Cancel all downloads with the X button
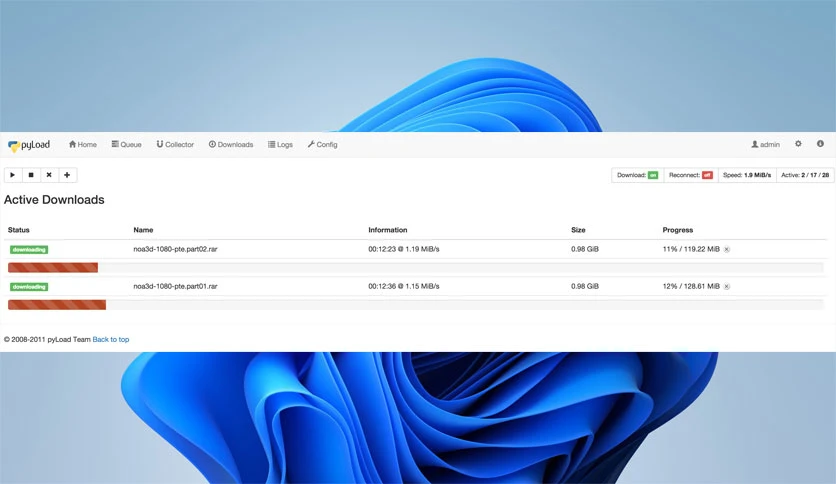The image size is (836, 484). (x=49, y=175)
